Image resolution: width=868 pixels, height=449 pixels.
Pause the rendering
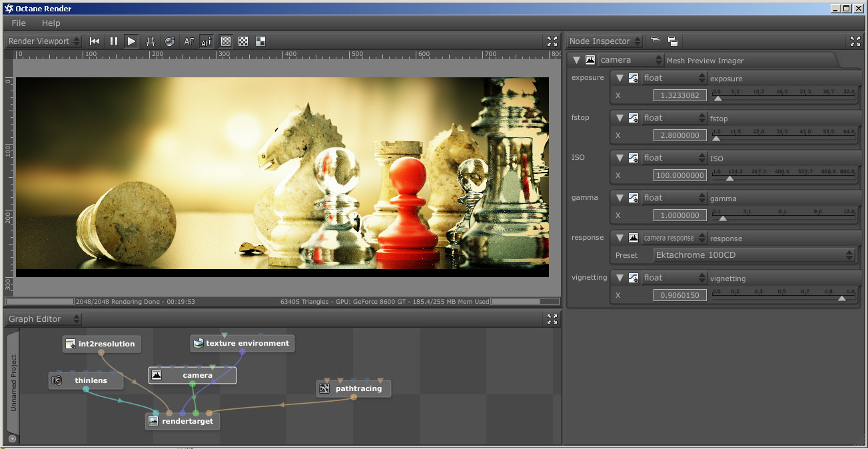(x=113, y=41)
